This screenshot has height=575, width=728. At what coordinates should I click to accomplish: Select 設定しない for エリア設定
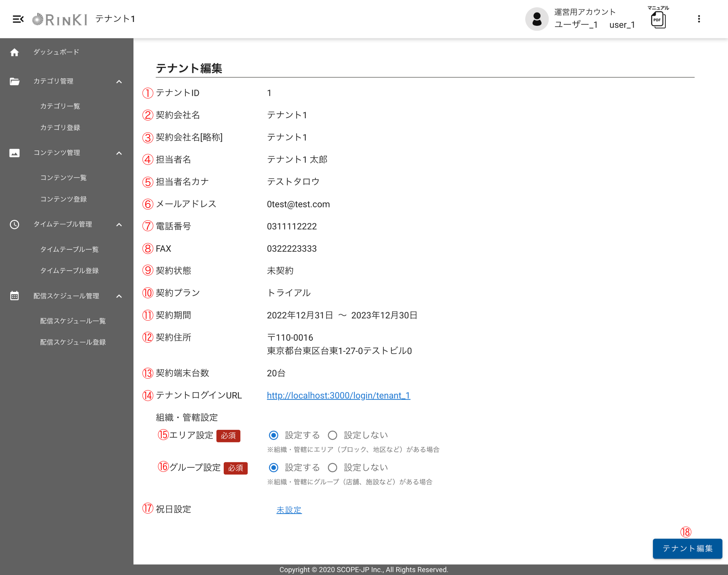pos(333,436)
